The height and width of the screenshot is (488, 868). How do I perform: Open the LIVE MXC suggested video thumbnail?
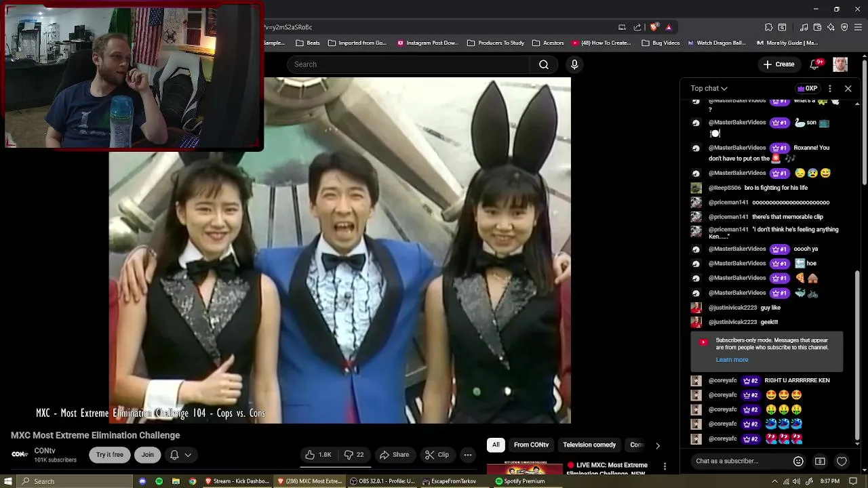pyautogui.click(x=525, y=468)
